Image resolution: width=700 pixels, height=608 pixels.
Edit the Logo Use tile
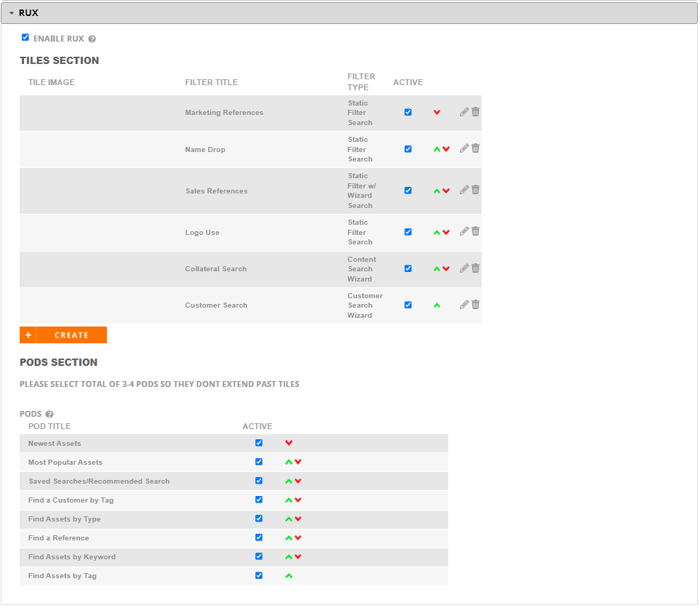pos(464,231)
